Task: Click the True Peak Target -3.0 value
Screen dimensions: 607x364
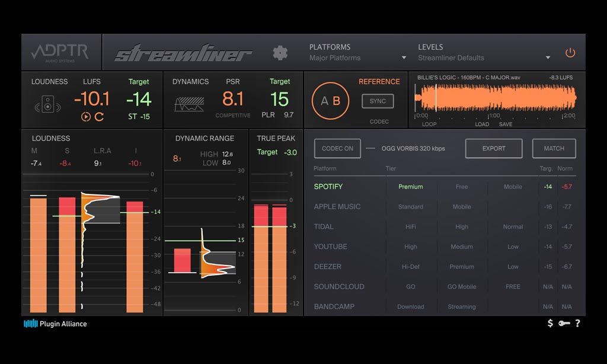Action: (x=290, y=152)
